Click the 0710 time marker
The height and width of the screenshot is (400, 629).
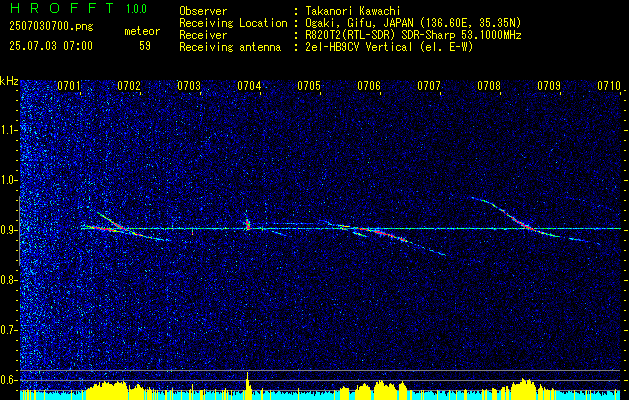pos(609,85)
